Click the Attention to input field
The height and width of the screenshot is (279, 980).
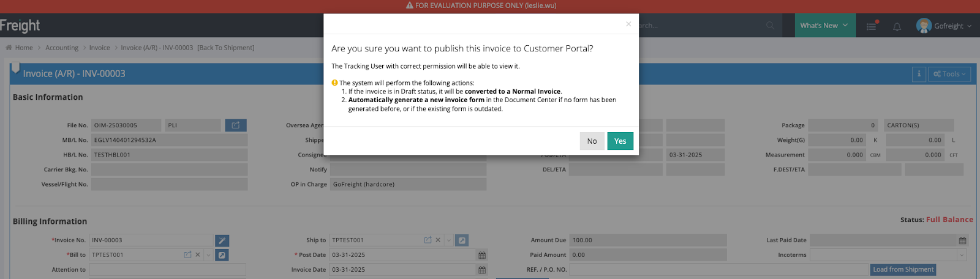click(x=167, y=270)
